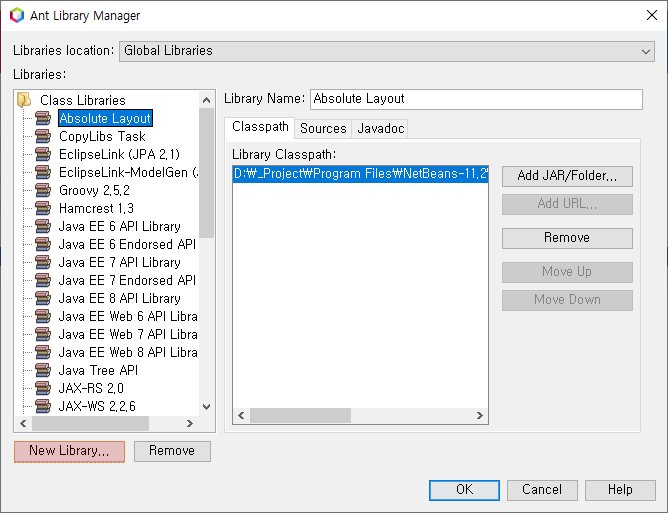Click the Java EE 8 API Library icon
This screenshot has width=668, height=513.
[43, 298]
